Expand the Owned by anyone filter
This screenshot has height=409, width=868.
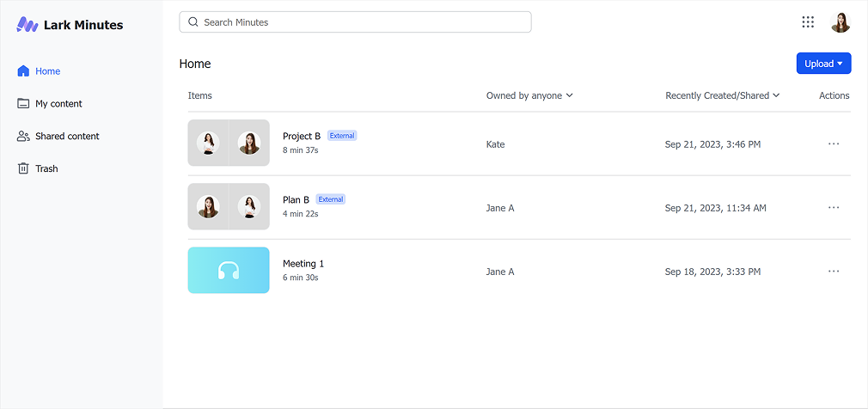click(529, 95)
